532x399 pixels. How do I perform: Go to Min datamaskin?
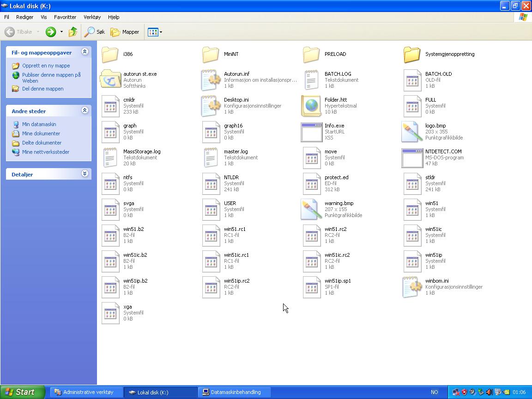(39, 125)
